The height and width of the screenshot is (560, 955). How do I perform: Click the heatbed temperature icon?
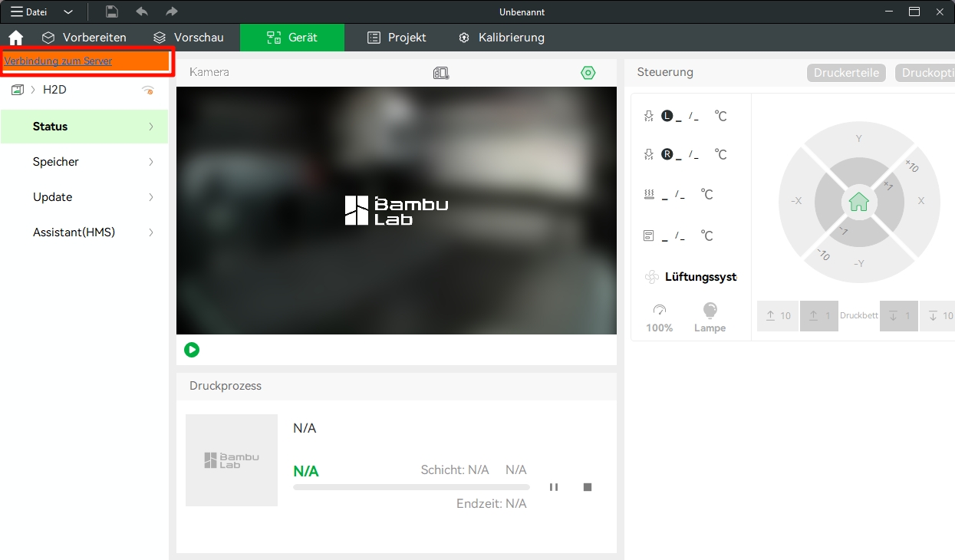648,195
